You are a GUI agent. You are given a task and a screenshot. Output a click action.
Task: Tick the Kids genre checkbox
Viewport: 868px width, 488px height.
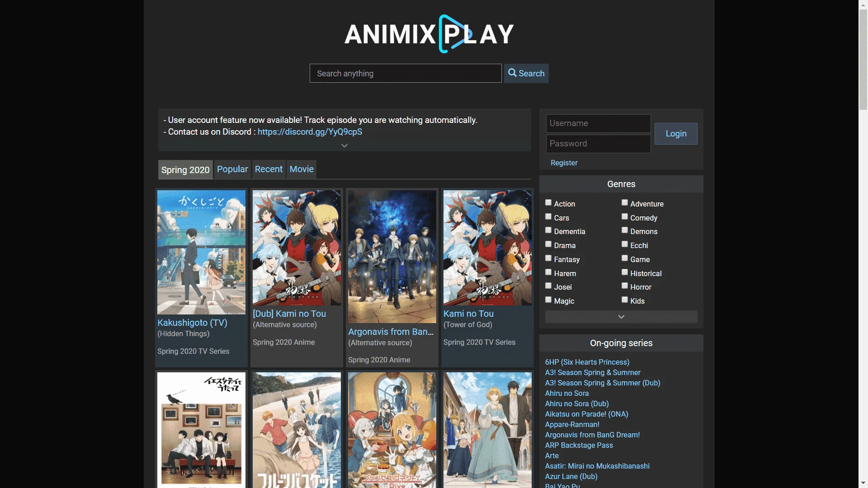tap(625, 300)
